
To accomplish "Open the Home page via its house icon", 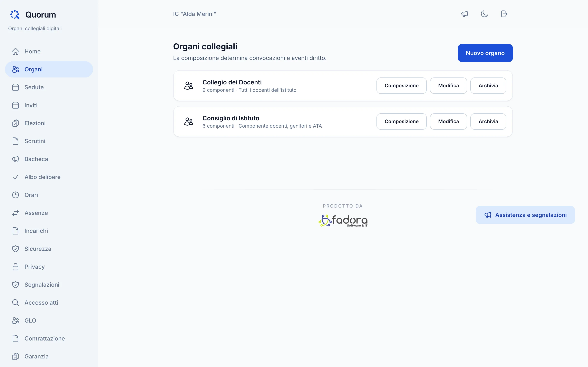I will 16,51.
